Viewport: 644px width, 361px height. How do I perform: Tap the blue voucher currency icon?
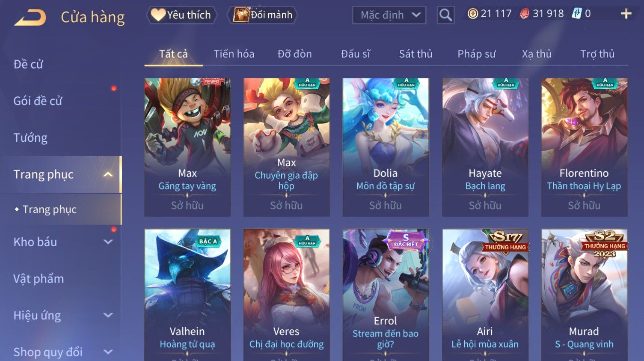coord(576,14)
